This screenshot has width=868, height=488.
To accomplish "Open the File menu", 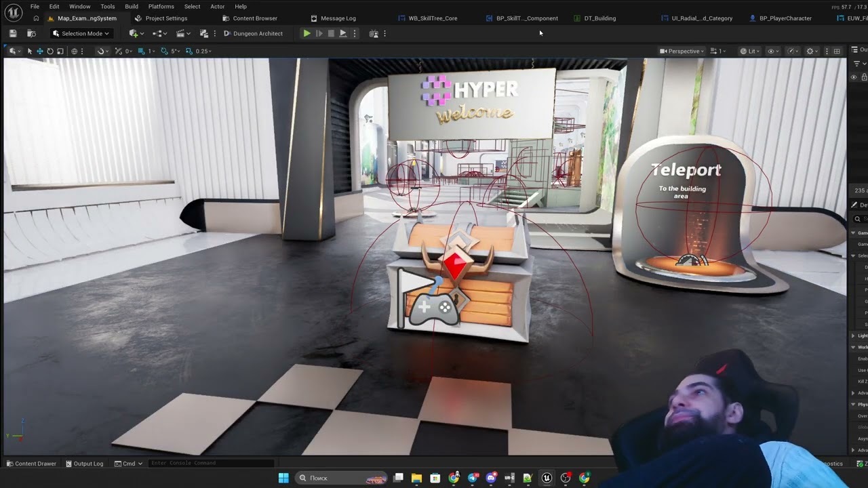I will tap(35, 6).
